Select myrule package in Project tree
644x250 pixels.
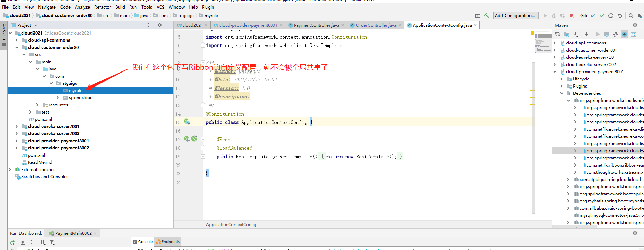(90, 90)
